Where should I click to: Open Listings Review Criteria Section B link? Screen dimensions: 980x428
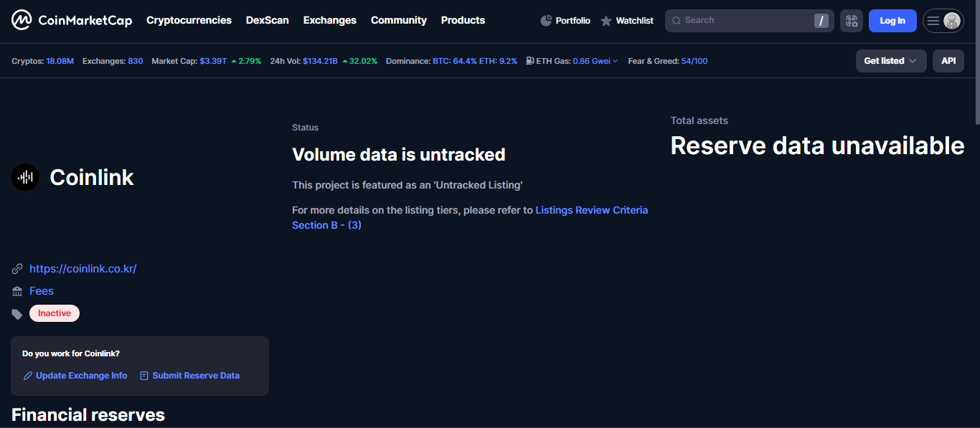pos(470,217)
